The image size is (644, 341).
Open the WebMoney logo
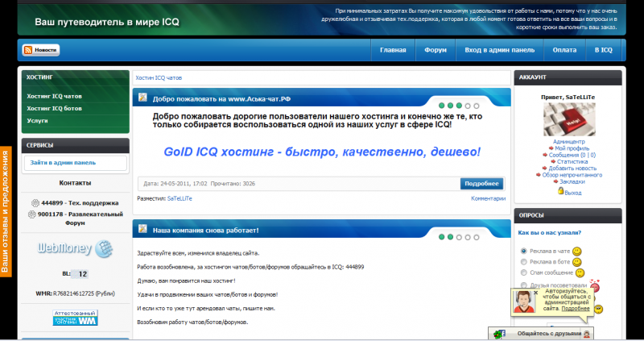click(75, 248)
